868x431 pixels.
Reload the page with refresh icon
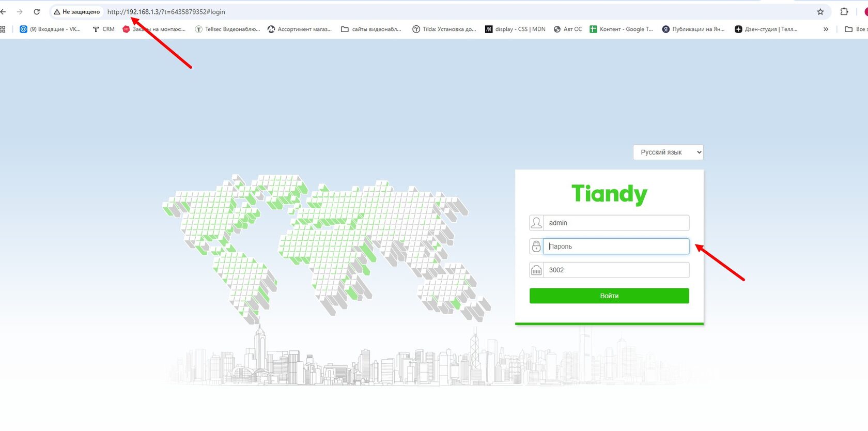point(37,11)
